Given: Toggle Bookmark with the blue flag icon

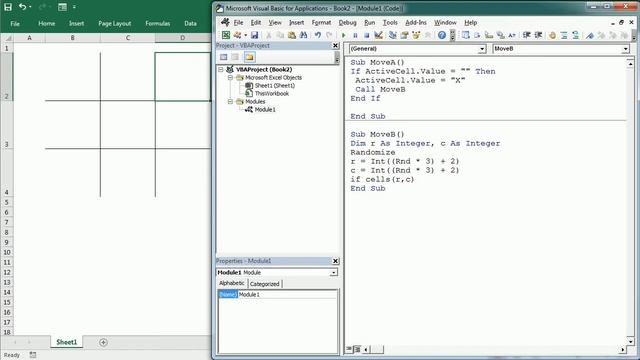Looking at the screenshot, I should point(590,35).
